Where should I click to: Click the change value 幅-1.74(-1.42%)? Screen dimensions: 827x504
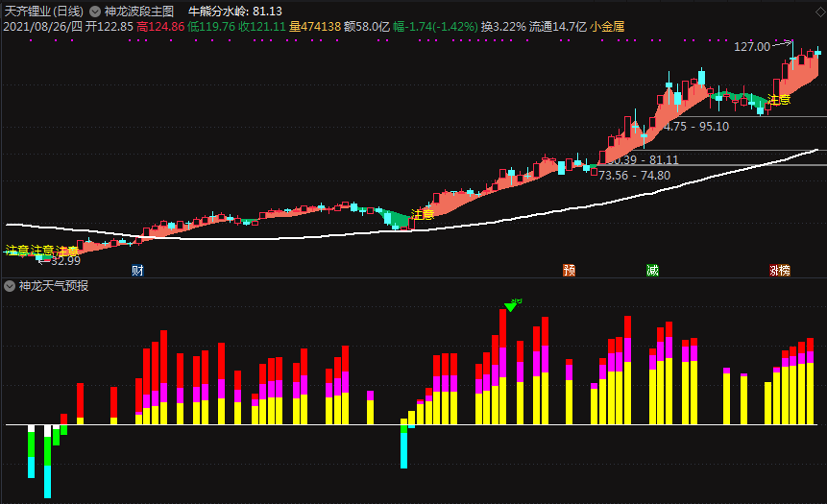(435, 26)
